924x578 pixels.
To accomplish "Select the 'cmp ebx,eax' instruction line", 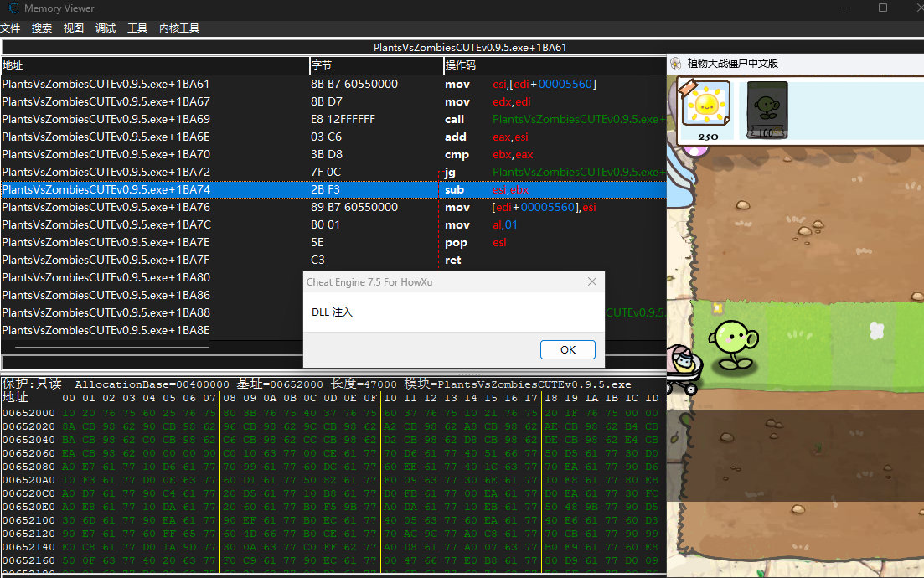I will [333, 154].
